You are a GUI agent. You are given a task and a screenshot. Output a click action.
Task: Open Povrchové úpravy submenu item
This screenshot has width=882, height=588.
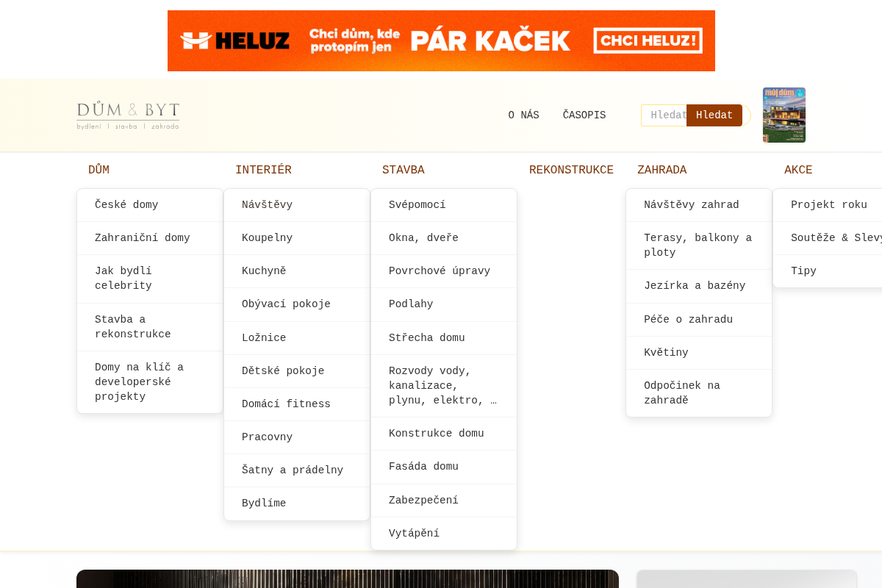[x=444, y=271]
